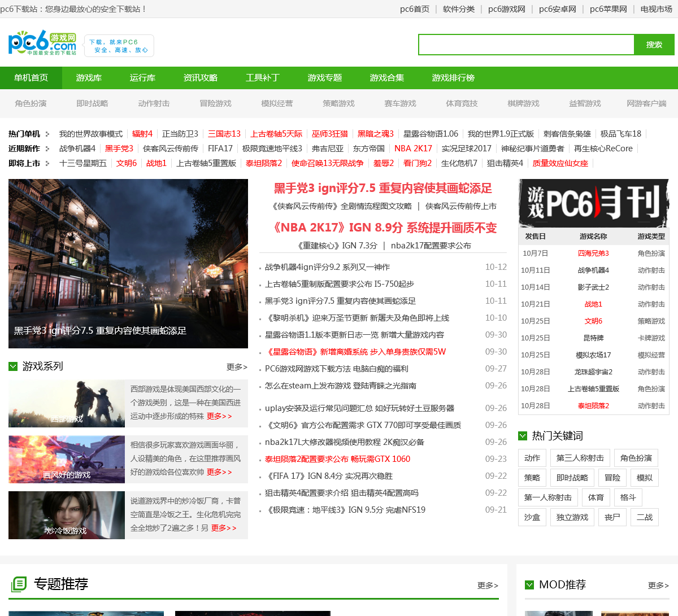The image size is (678, 616).
Task: Open the 游戏合集 nav tab
Action: click(387, 78)
